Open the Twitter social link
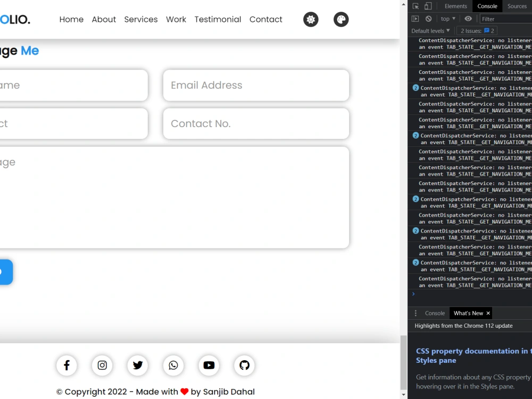This screenshot has width=532, height=399. pyautogui.click(x=138, y=365)
